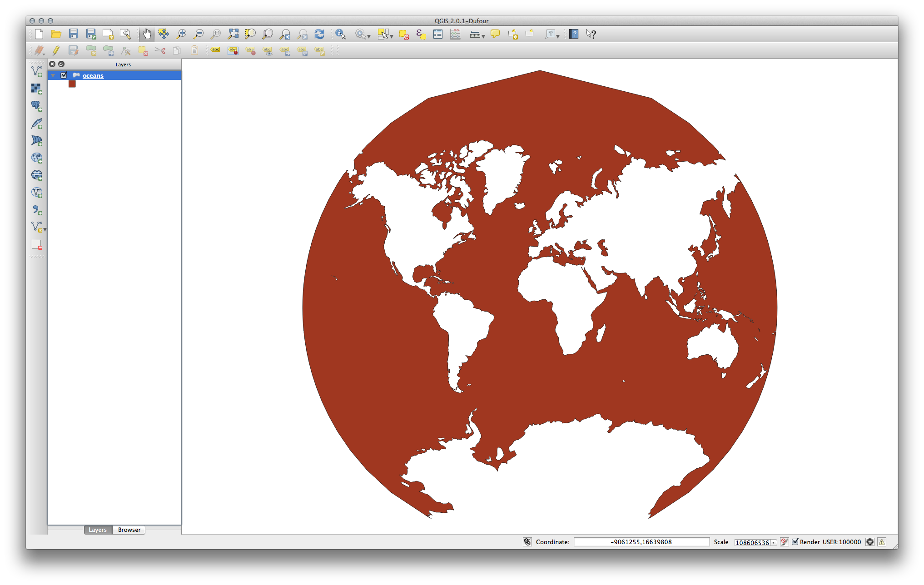
Task: Open the CRS status icon
Action: [x=869, y=542]
